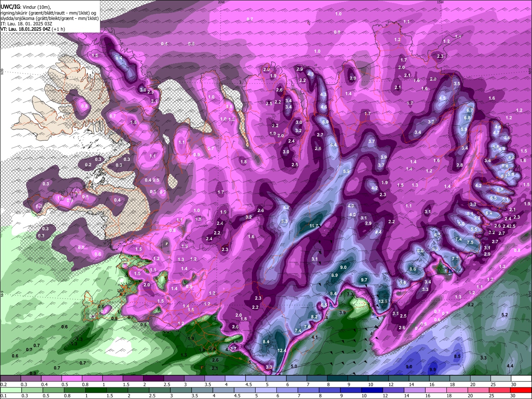Screen dimensions: 532x399
Task: Click the lower legend swatch between 0.1 and 0.3
Action: pyautogui.click(x=10, y=390)
